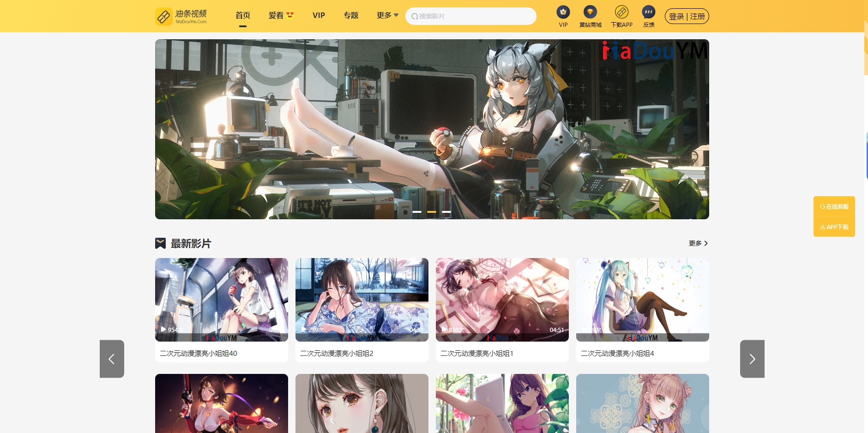
Task: Click the previous arrow button on left
Action: click(x=112, y=359)
